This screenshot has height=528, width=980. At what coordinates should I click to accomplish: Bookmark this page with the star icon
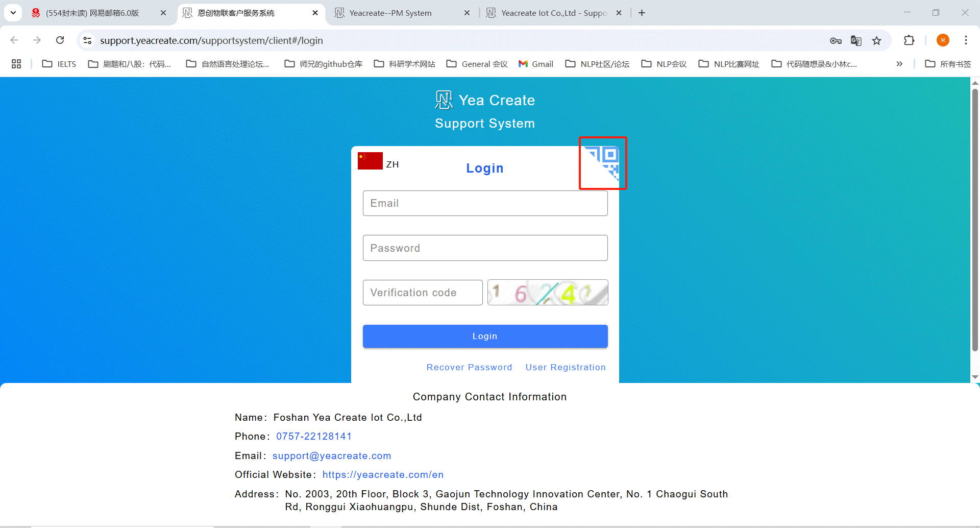pos(876,41)
